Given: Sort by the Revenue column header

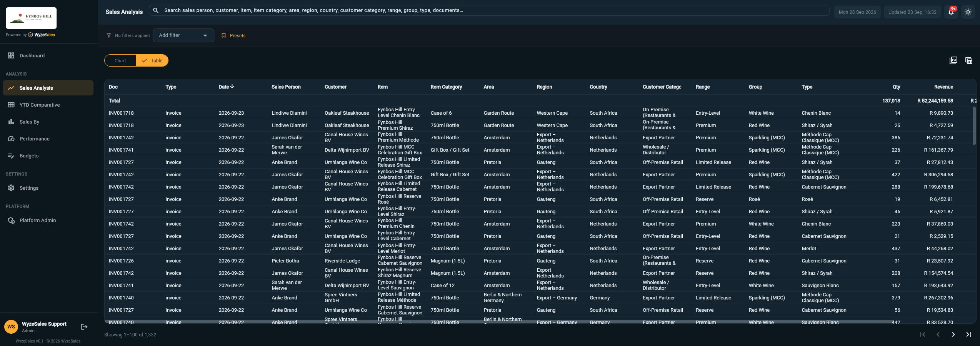Looking at the screenshot, I should click(x=943, y=87).
